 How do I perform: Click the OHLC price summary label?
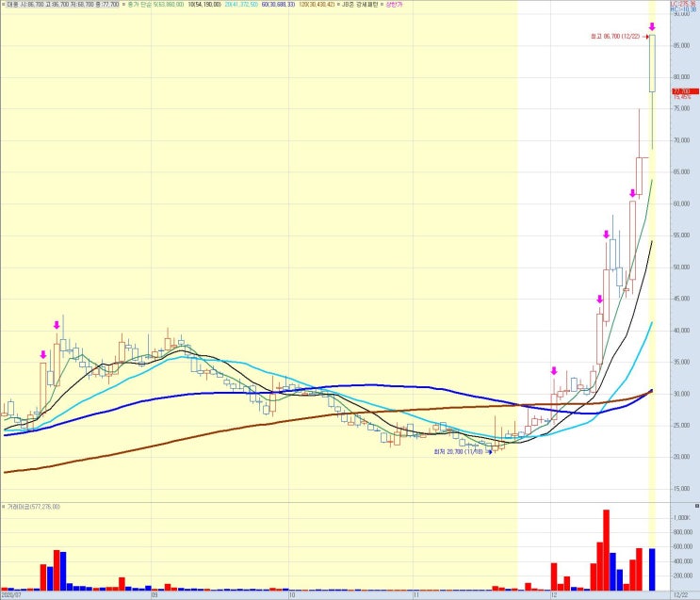pos(62,4)
